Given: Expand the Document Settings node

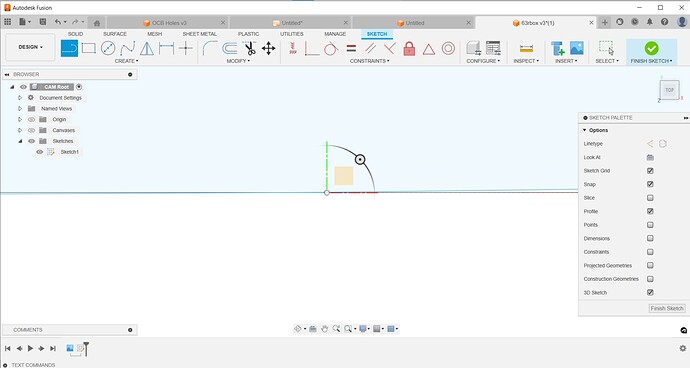Looking at the screenshot, I should (20, 98).
